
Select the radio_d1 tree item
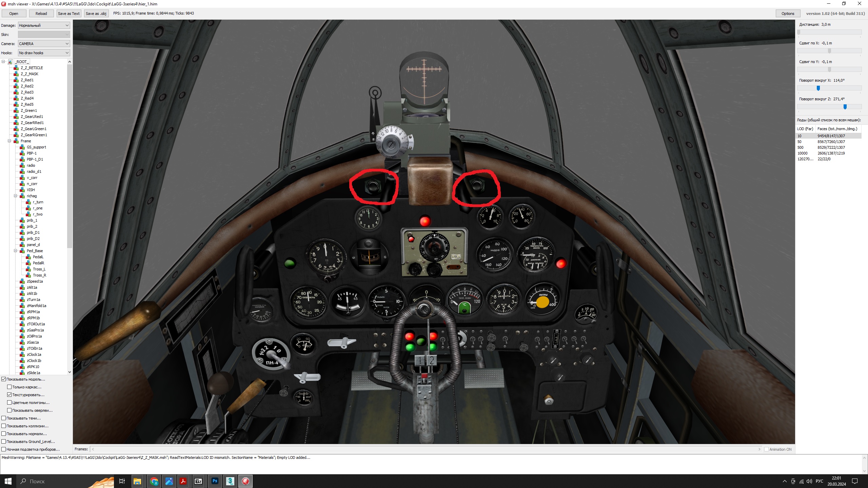click(34, 171)
